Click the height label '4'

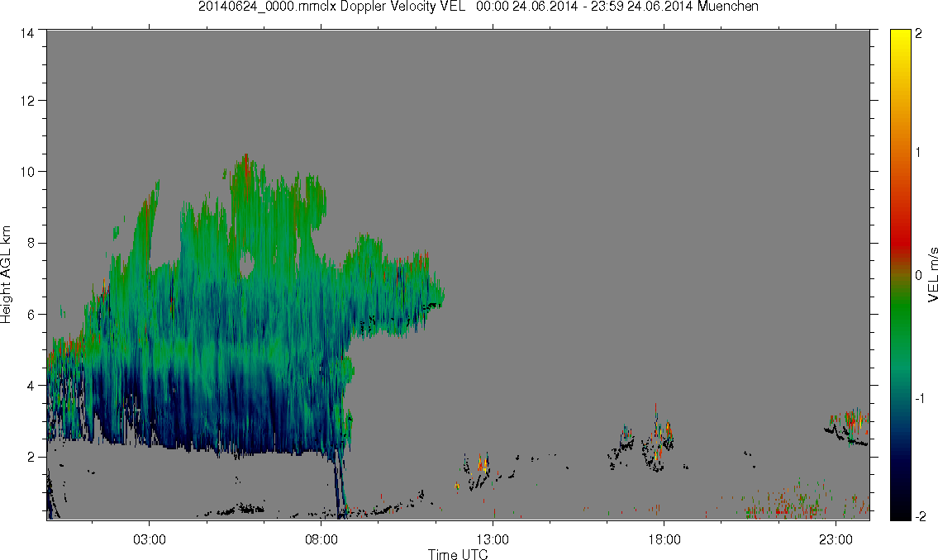pyautogui.click(x=31, y=386)
